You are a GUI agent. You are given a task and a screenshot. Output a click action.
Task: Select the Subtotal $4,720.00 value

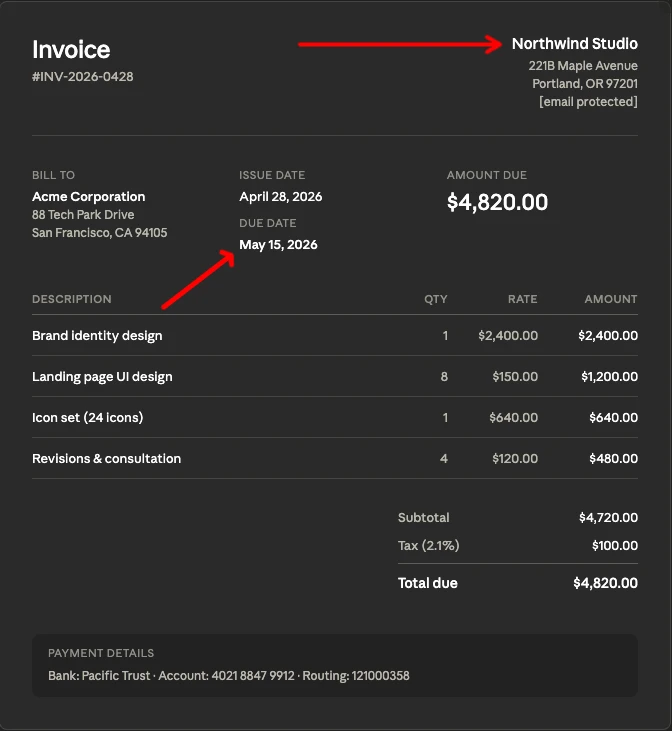[x=608, y=517]
